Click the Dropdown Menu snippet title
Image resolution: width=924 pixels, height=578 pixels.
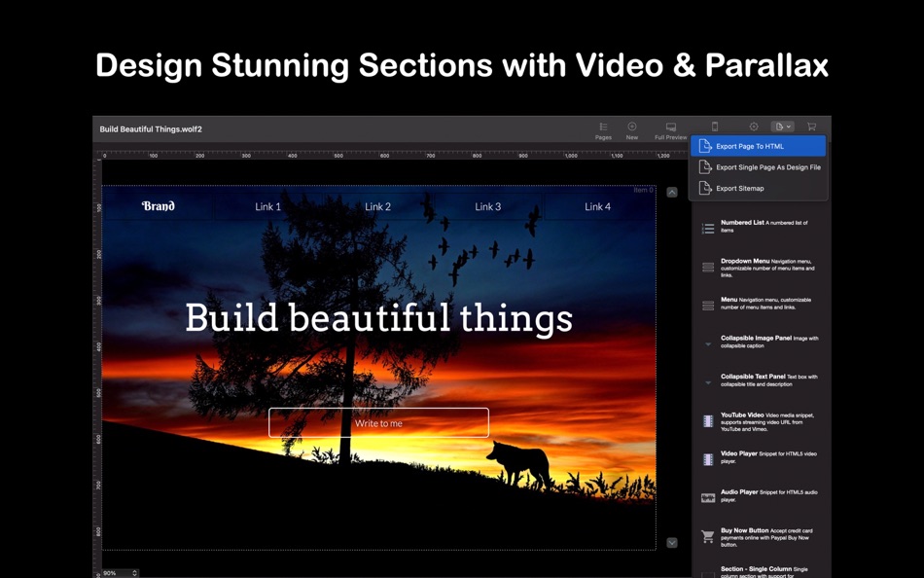(745, 261)
